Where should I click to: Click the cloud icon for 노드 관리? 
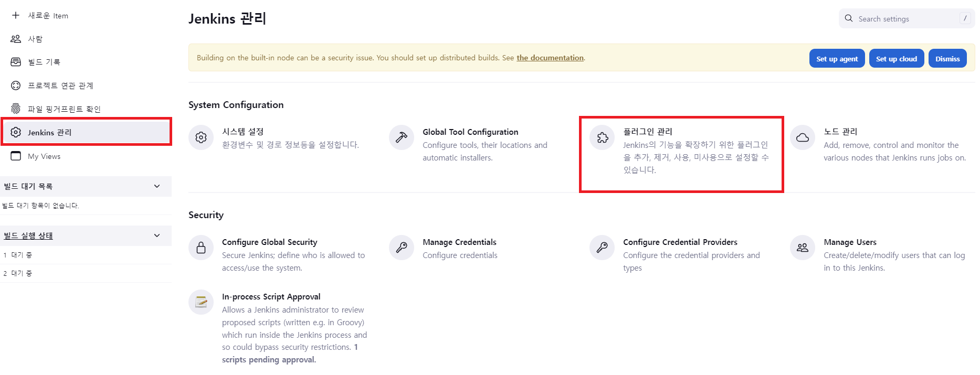803,137
